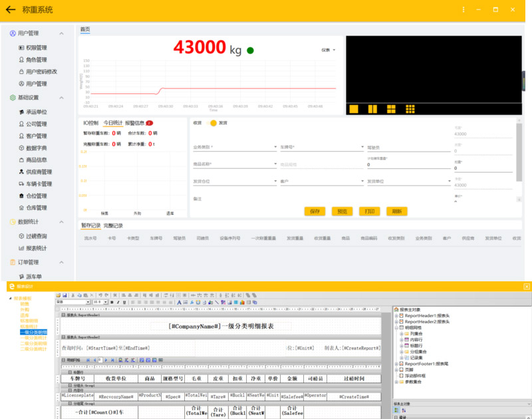This screenshot has width=532, height=419.
Task: Click the 保存 button
Action: pyautogui.click(x=315, y=211)
